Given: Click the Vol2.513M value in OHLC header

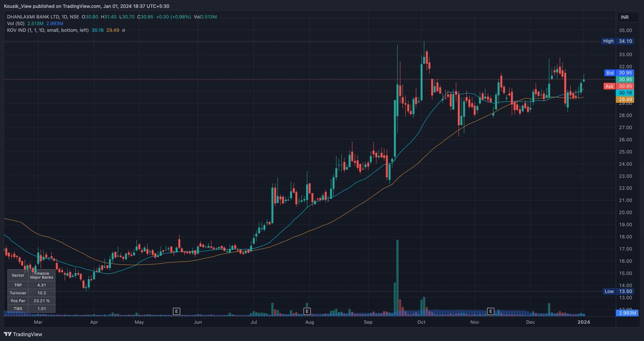Looking at the screenshot, I should click(206, 17).
